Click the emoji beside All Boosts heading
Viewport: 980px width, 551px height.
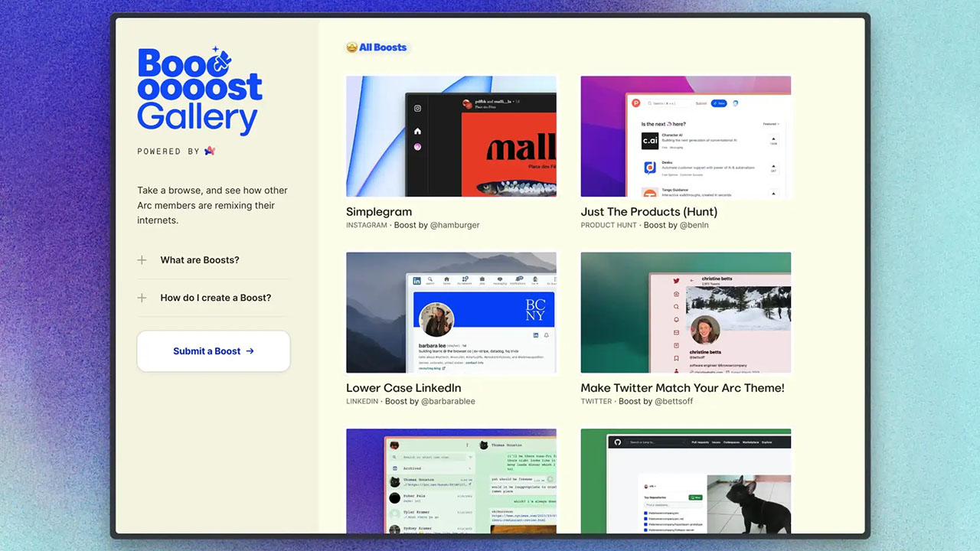point(352,47)
